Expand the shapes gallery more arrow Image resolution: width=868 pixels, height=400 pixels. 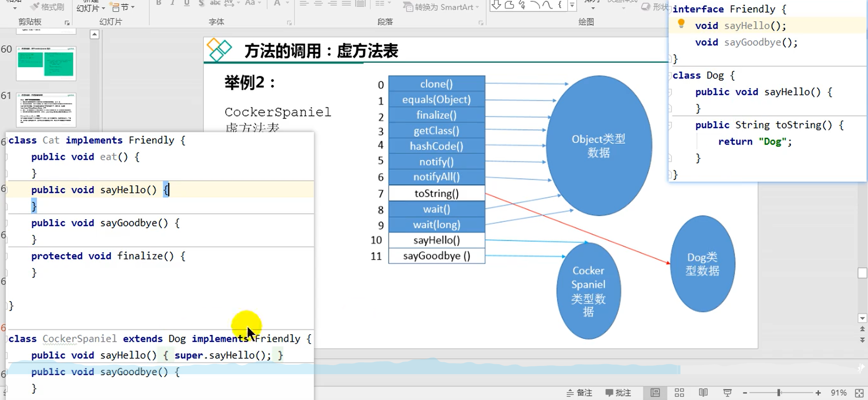[x=572, y=5]
